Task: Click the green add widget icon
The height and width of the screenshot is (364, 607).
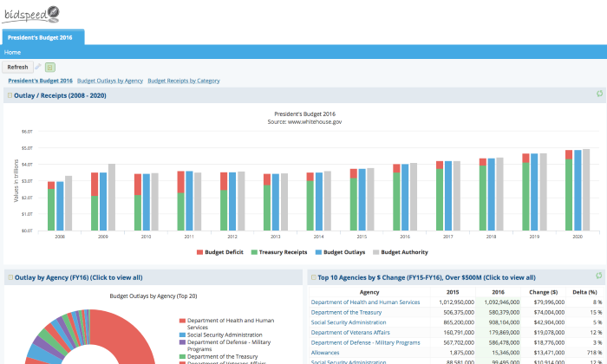Action: click(x=50, y=68)
